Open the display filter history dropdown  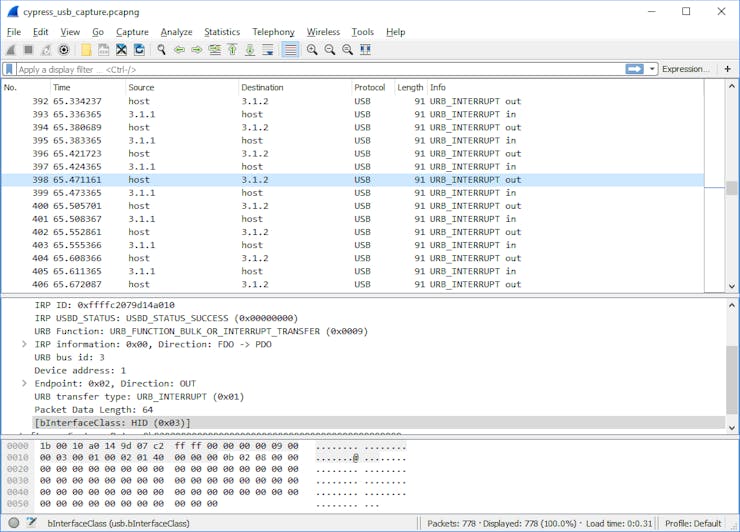click(x=653, y=69)
